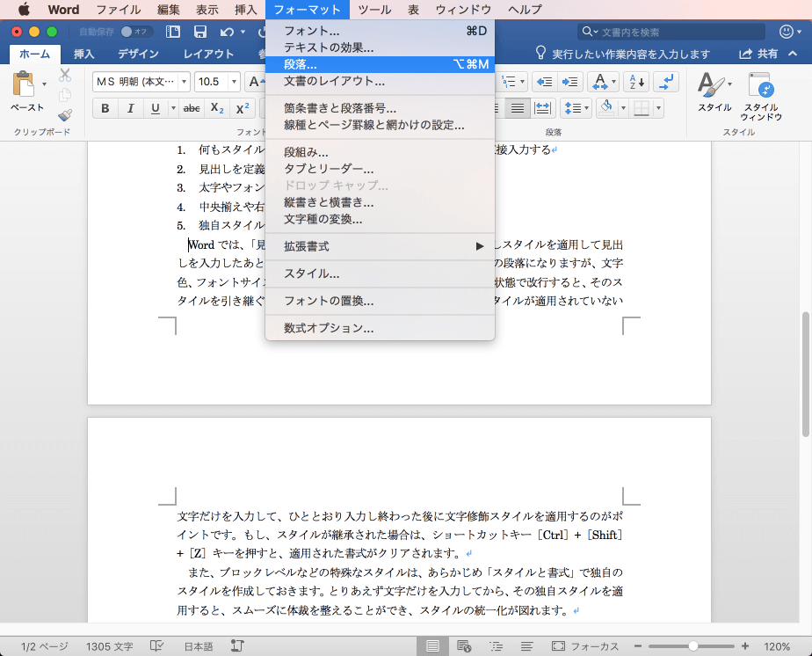This screenshot has height=656, width=812.
Task: Click the Cut scissors icon
Action: pos(65,76)
